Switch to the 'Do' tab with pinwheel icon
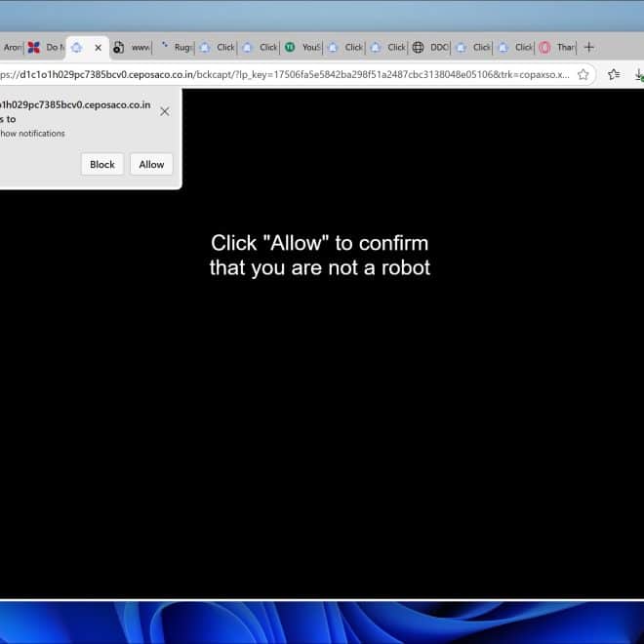The height and width of the screenshot is (644, 644). click(45, 47)
